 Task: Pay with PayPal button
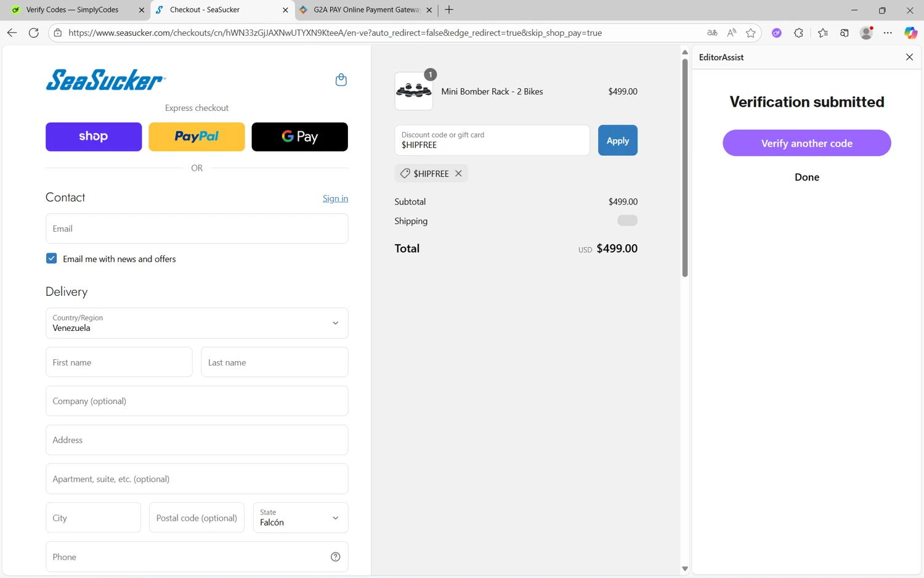[x=197, y=137]
